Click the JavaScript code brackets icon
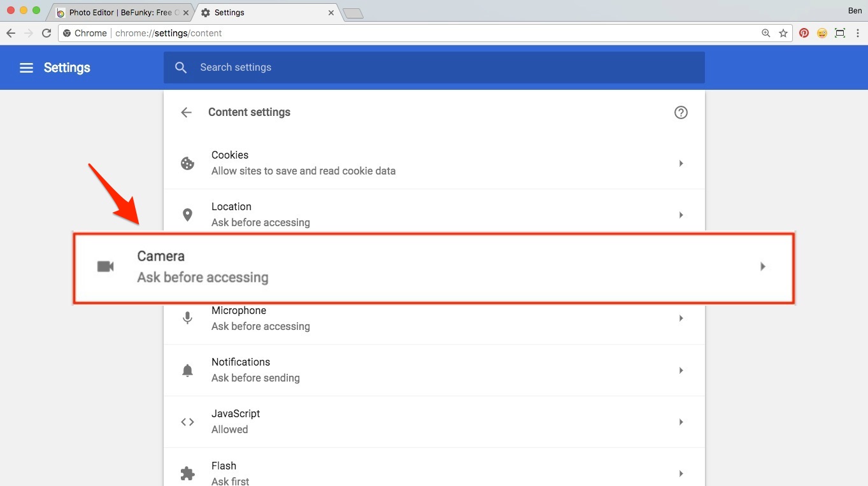868x486 pixels. [x=187, y=422]
